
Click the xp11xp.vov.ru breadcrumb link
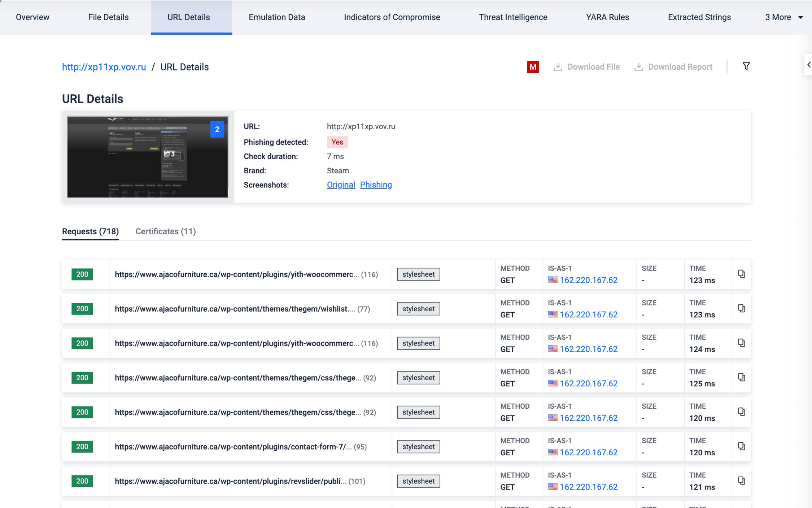coord(104,67)
